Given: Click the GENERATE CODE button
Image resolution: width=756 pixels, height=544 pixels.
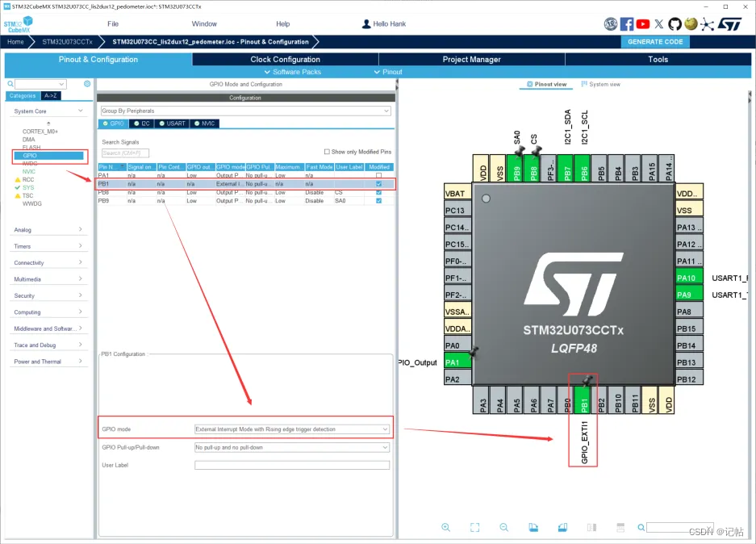Looking at the screenshot, I should (655, 42).
